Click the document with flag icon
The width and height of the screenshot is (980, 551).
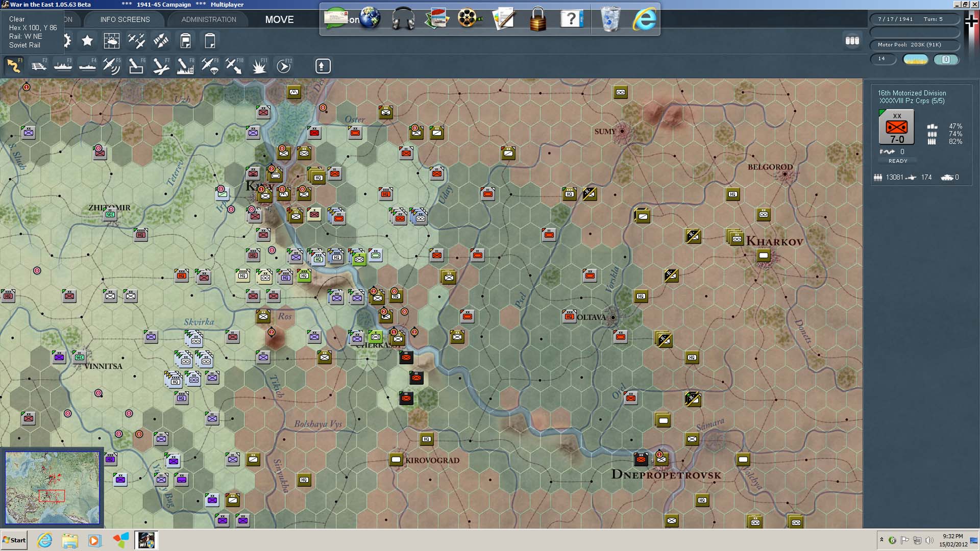(x=185, y=40)
